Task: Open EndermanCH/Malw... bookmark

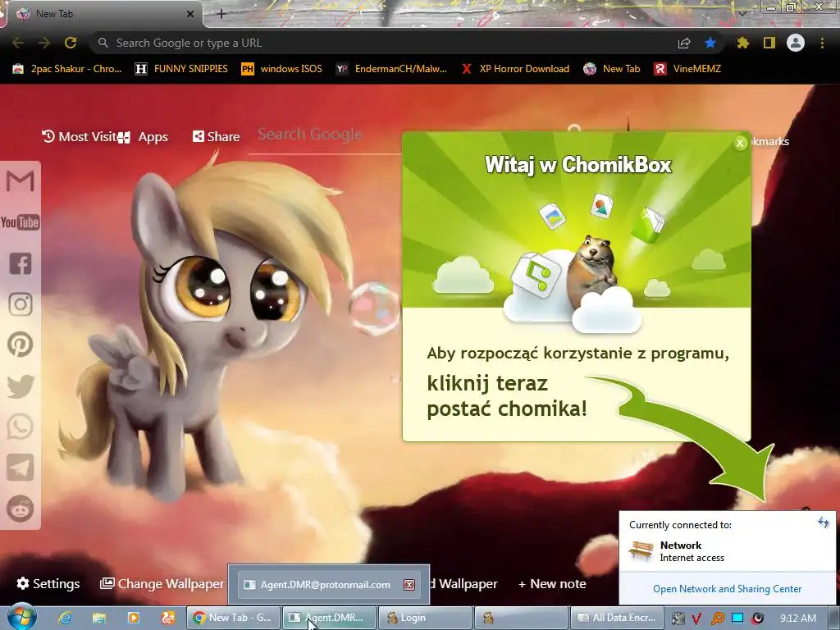Action: (391, 69)
